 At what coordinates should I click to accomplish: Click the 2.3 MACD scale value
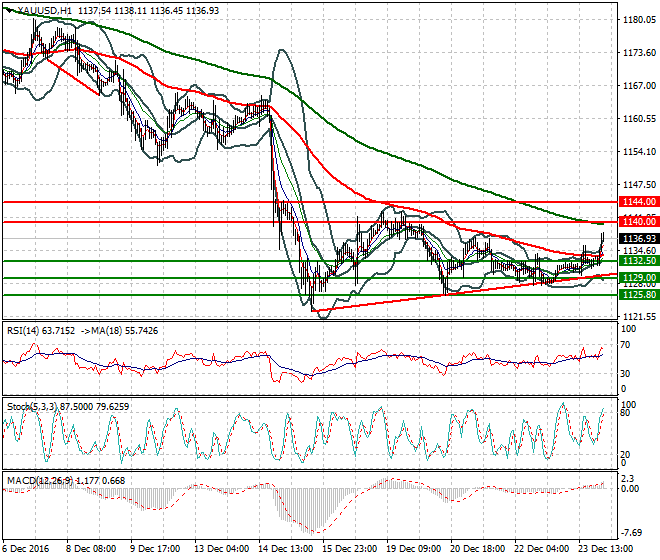(628, 479)
